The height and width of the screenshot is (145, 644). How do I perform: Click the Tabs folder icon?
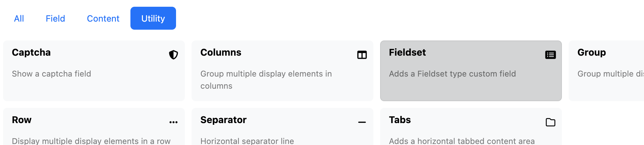click(x=550, y=122)
